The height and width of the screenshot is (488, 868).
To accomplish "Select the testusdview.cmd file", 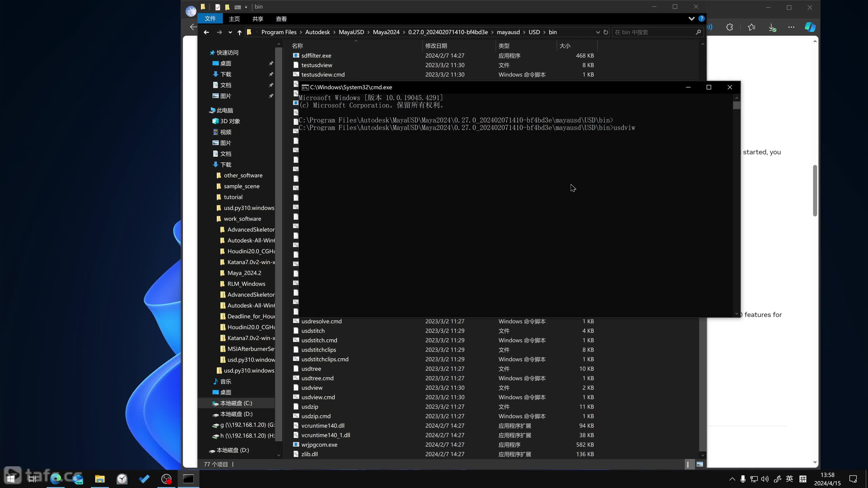I will pos(323,75).
